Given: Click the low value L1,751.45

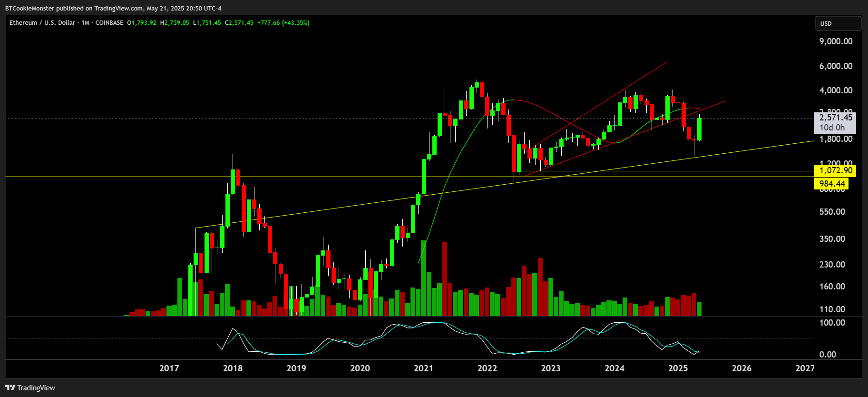Looking at the screenshot, I should click(x=207, y=23).
